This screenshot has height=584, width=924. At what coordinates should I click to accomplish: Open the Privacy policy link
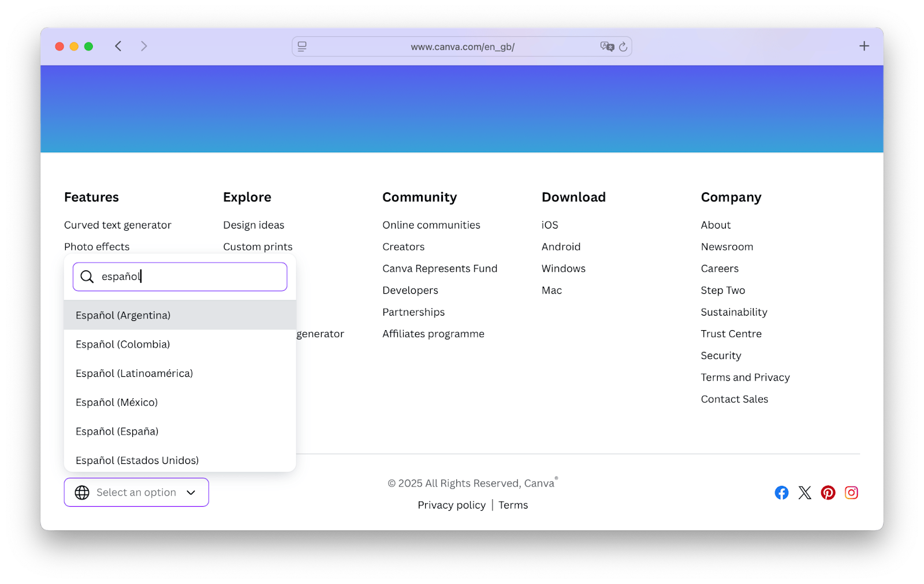point(452,504)
